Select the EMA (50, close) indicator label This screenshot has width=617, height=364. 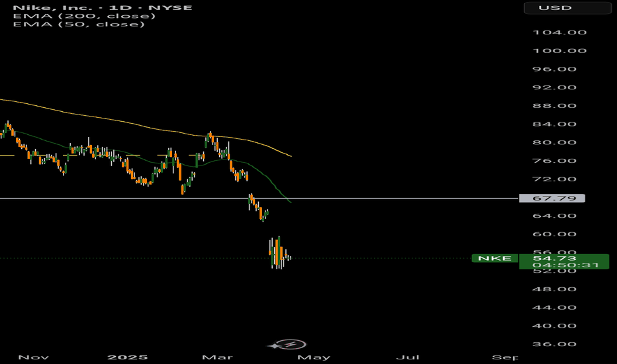79,24
